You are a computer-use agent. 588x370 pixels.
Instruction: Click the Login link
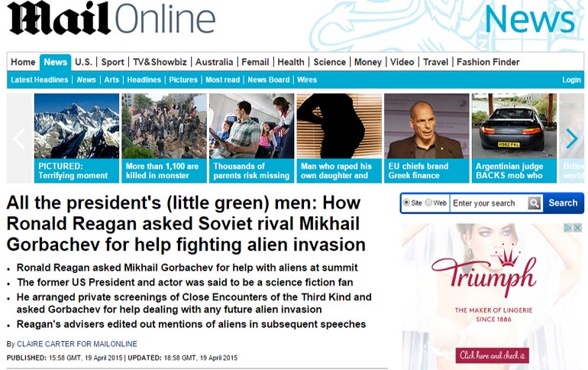click(571, 80)
